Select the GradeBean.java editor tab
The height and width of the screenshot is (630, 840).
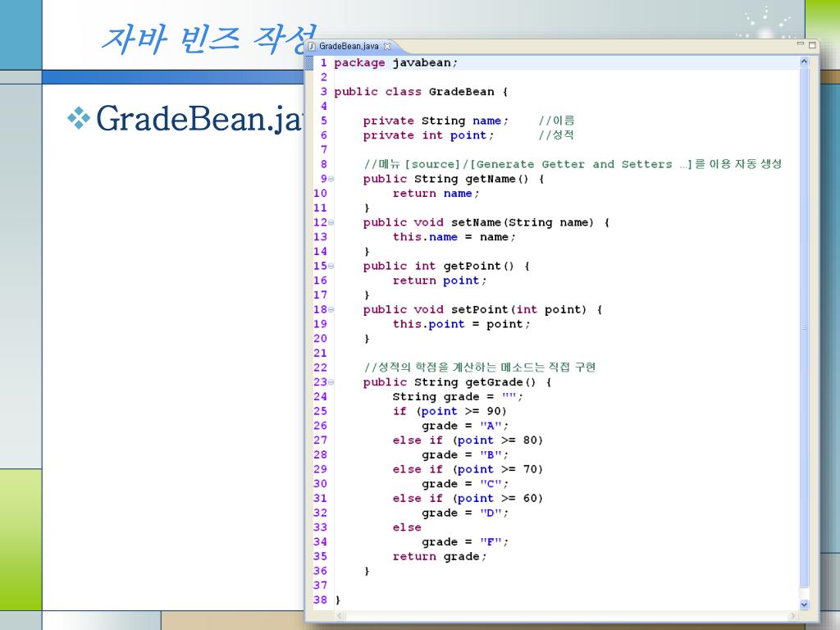point(349,46)
